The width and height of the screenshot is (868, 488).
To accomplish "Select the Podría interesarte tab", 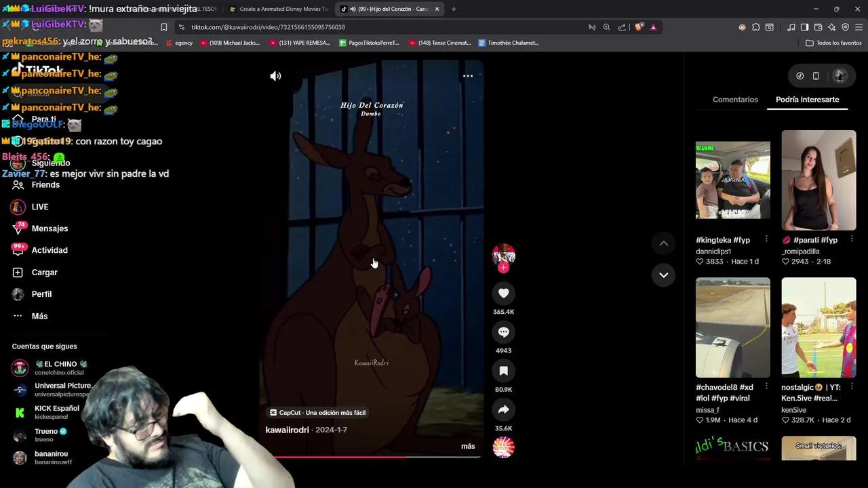I will point(807,100).
